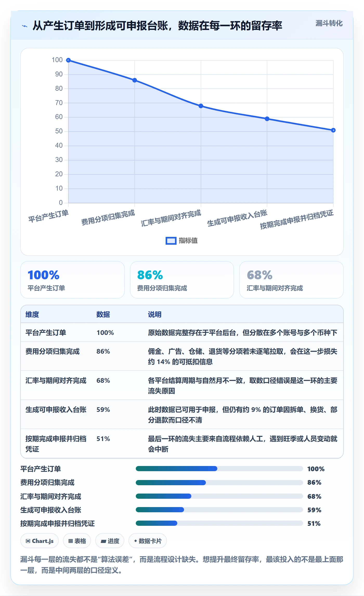Click the description starting with 最后一环的流失

(x=243, y=444)
